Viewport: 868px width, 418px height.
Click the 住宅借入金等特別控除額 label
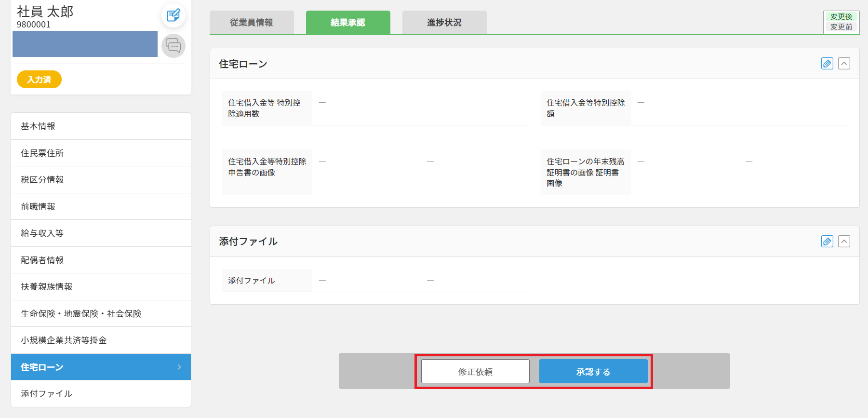coord(586,108)
